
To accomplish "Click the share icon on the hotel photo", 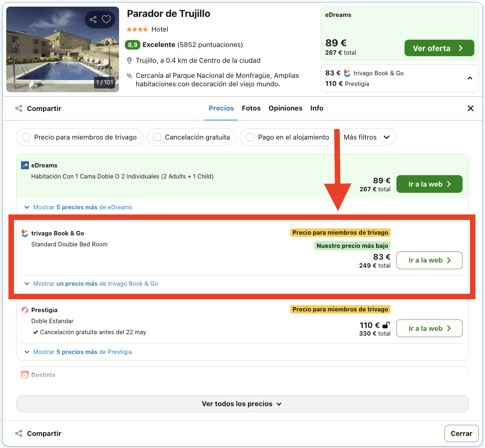I will point(93,19).
